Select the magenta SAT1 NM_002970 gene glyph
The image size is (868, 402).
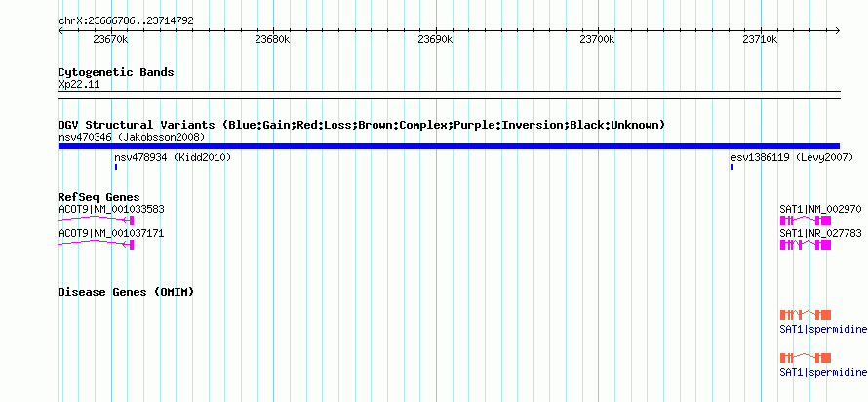point(806,221)
